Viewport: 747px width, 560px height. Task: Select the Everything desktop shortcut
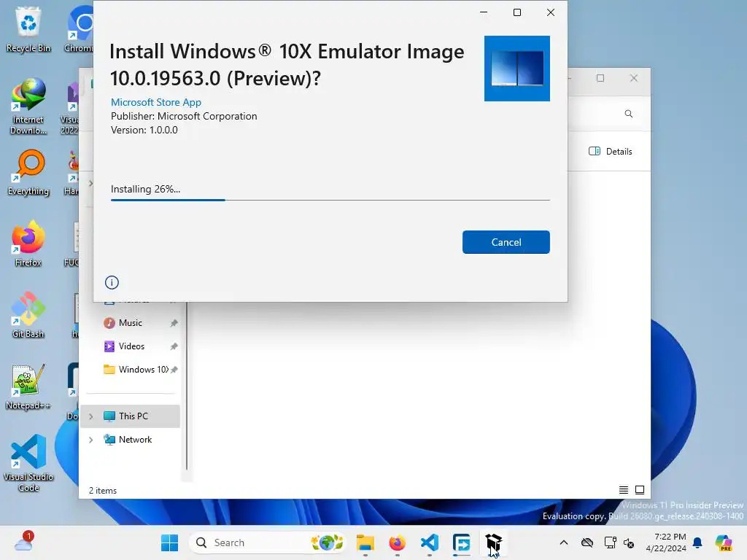coord(28,172)
